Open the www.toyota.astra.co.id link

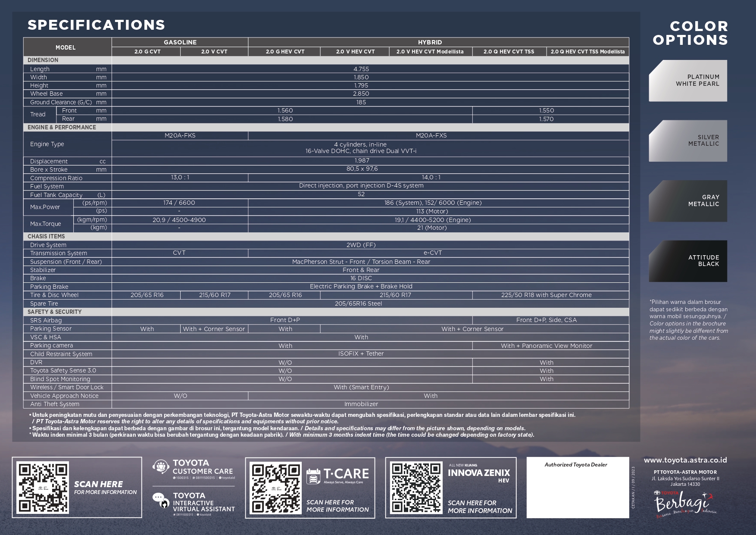pos(685,460)
